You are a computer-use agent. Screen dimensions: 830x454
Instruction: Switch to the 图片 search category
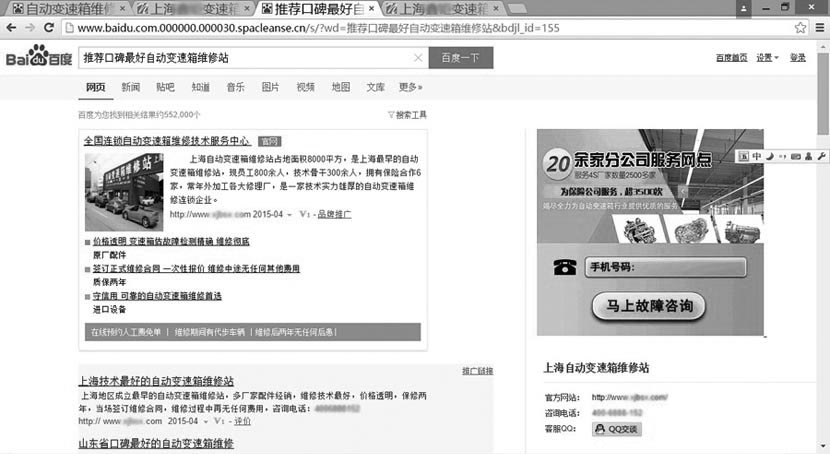[270, 87]
